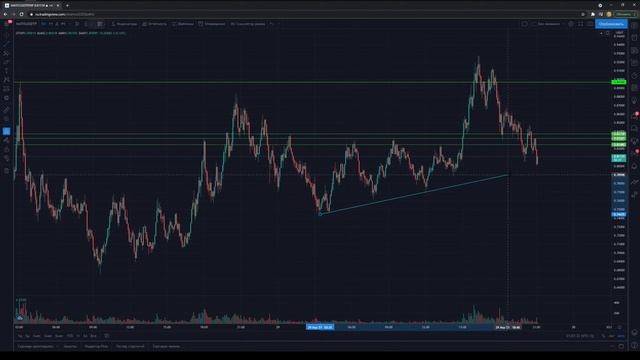Create an alert from top toolbar
The image size is (640, 360).
point(212,24)
